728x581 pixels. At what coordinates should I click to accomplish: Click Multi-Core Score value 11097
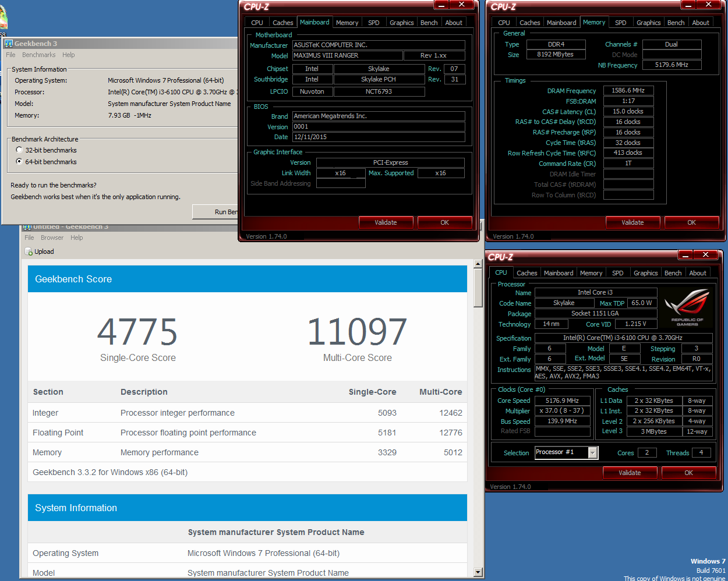[x=357, y=332]
